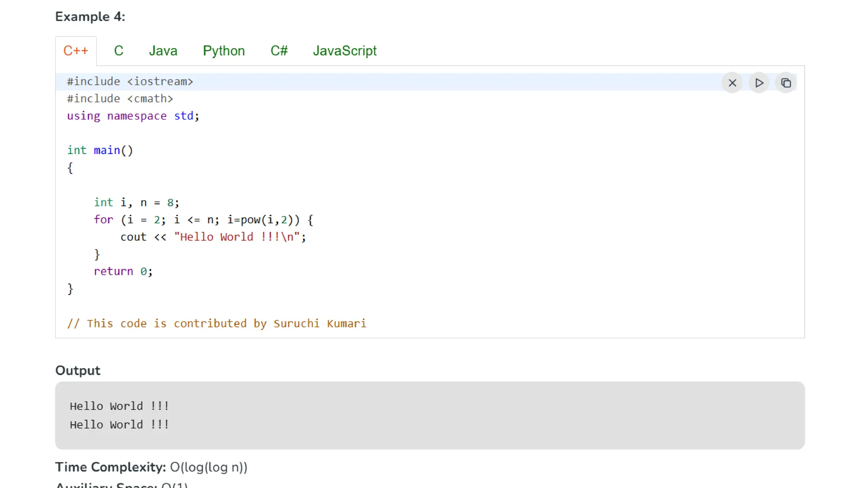Select the C++ language tab
Viewport: 868px width, 488px height.
(x=76, y=51)
